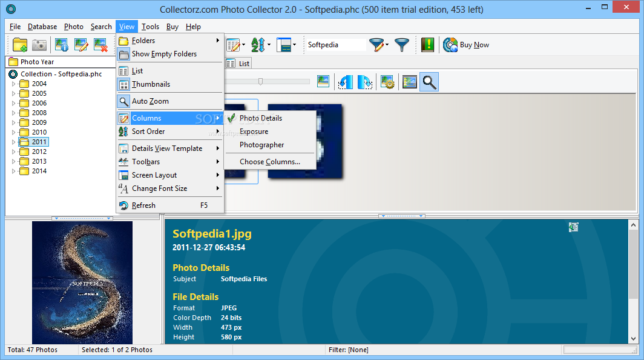Click the details view template icon
Image resolution: width=644 pixels, height=360 pixels.
click(284, 45)
